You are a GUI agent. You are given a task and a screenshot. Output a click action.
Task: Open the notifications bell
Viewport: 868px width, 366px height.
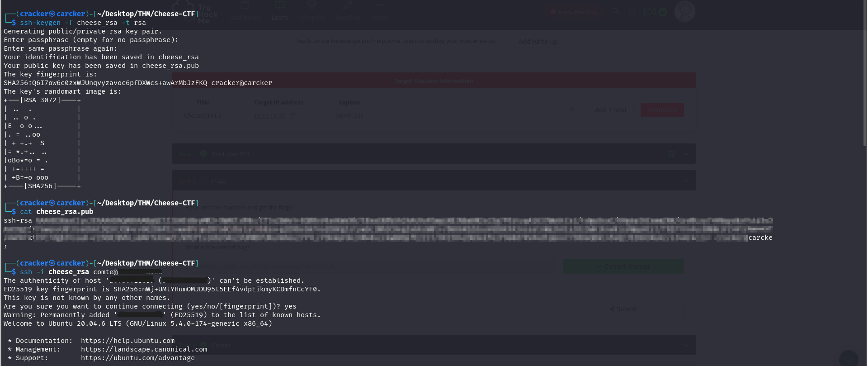(632, 11)
